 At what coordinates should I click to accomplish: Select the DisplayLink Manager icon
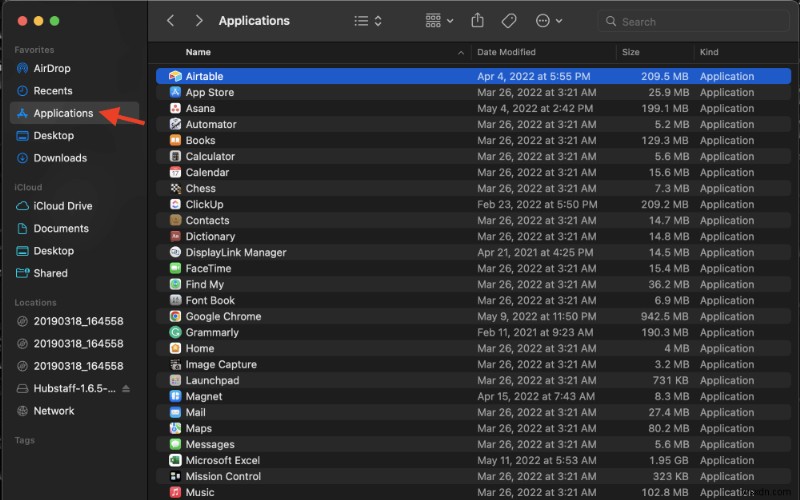[x=175, y=252]
